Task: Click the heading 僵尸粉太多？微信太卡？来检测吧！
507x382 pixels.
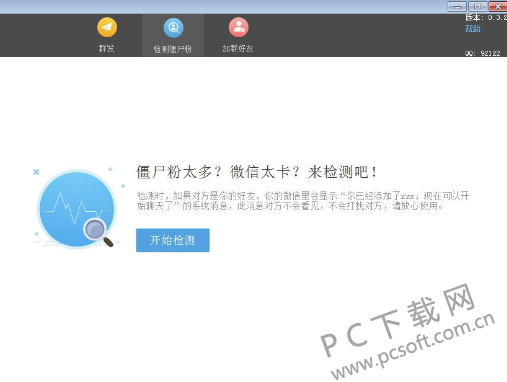Action: click(x=257, y=172)
